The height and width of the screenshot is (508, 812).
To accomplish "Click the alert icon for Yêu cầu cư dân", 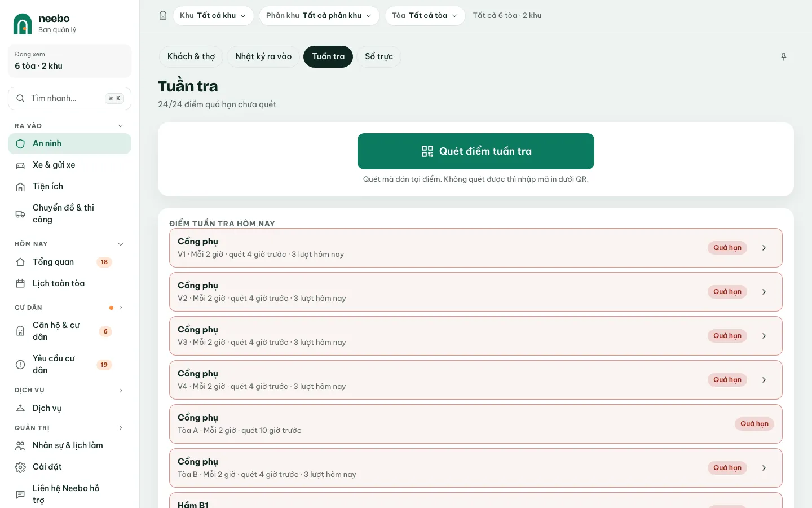I will [x=20, y=364].
